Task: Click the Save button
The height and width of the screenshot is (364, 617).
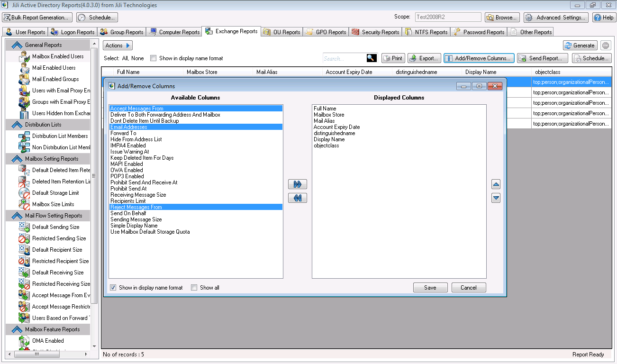Action: click(x=430, y=288)
